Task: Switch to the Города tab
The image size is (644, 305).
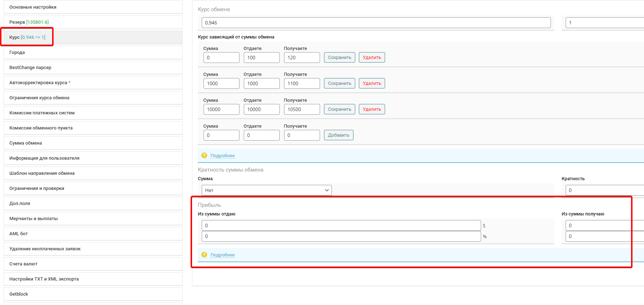Action: 93,52
